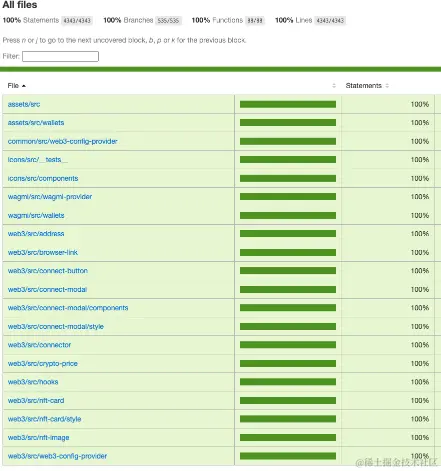Open common/src/web3-config-provider link
The height and width of the screenshot is (471, 441).
pos(62,141)
